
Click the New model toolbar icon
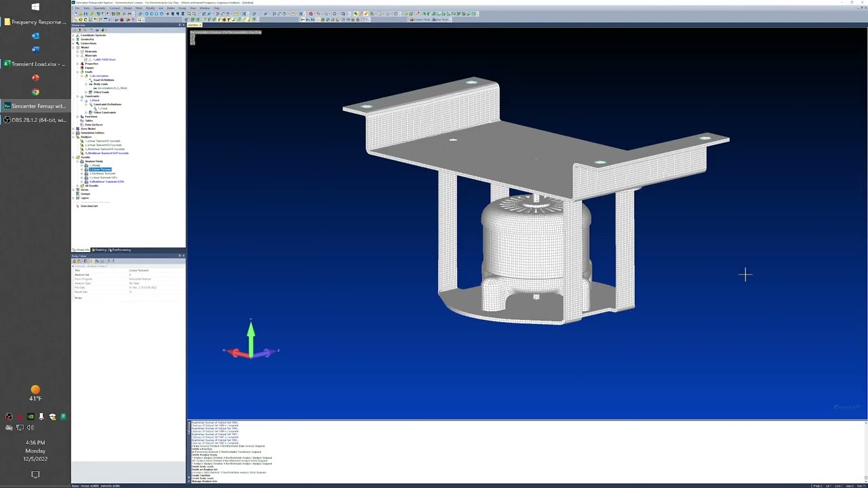pos(75,14)
